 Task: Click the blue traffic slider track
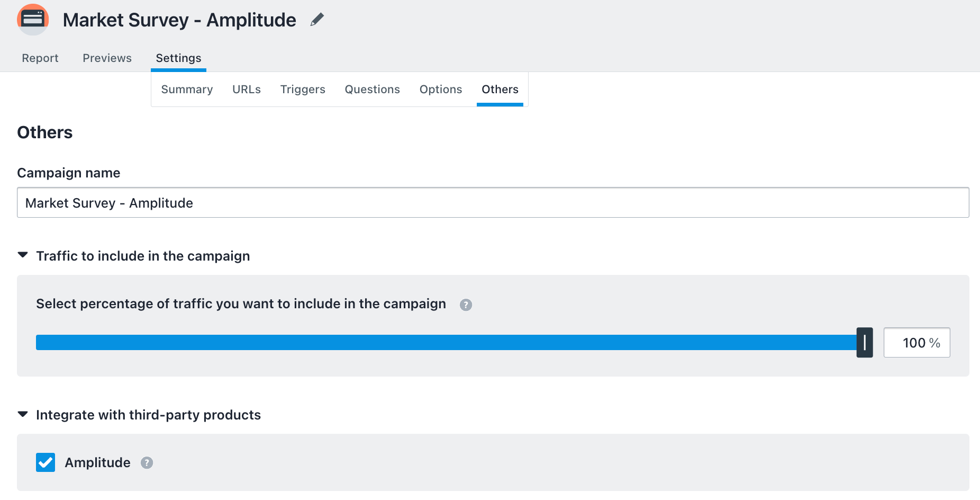point(446,343)
